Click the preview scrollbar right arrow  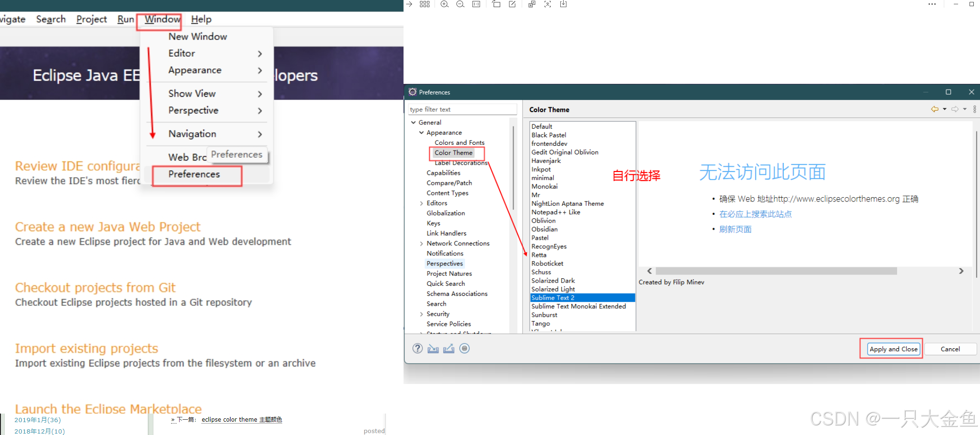[x=961, y=271]
